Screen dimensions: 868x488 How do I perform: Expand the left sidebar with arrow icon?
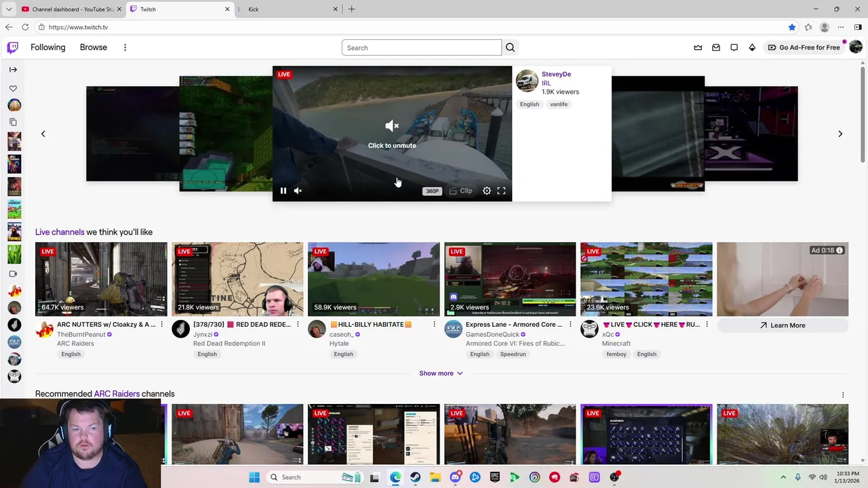(x=13, y=69)
